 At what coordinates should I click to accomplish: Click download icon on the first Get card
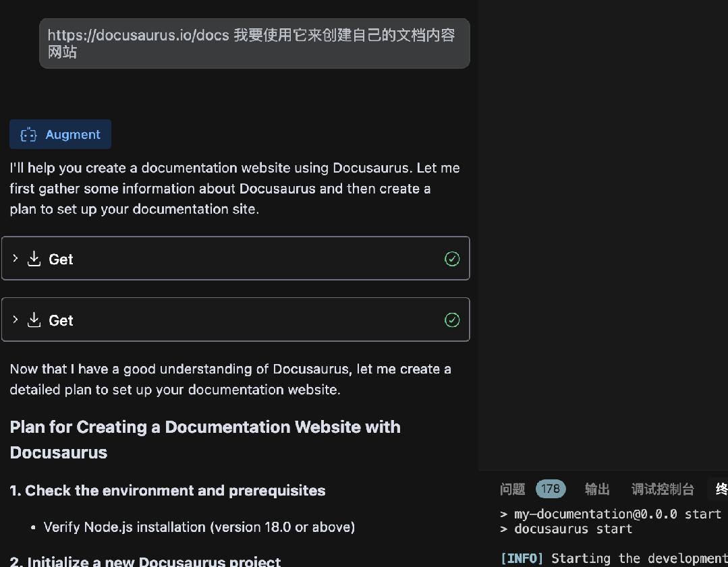(x=34, y=258)
